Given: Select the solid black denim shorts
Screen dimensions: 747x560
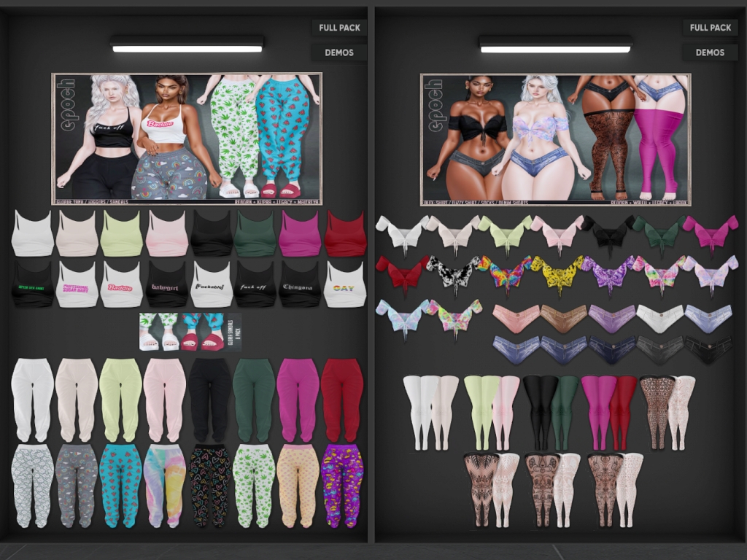Looking at the screenshot, I should pyautogui.click(x=708, y=350).
